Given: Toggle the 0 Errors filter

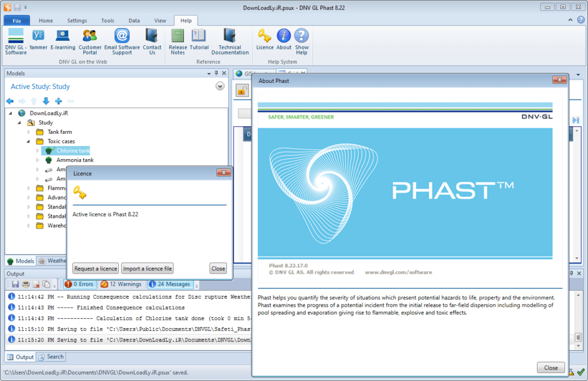Looking at the screenshot, I should [79, 284].
